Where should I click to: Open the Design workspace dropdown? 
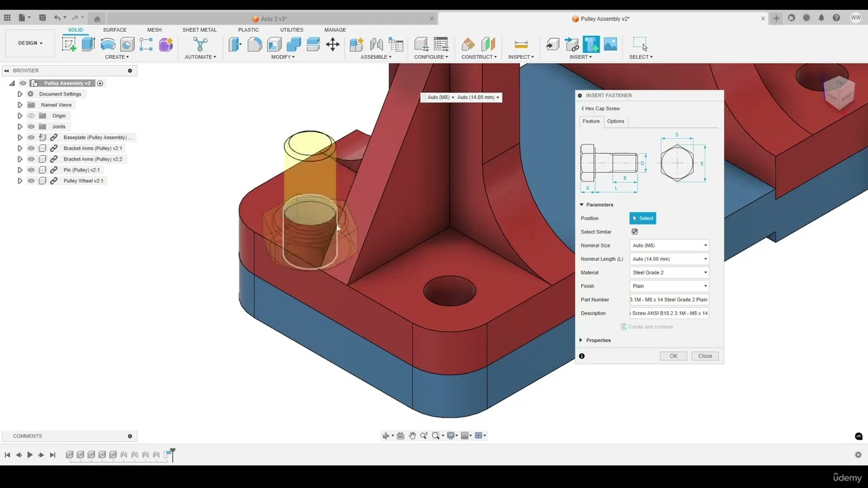(31, 43)
